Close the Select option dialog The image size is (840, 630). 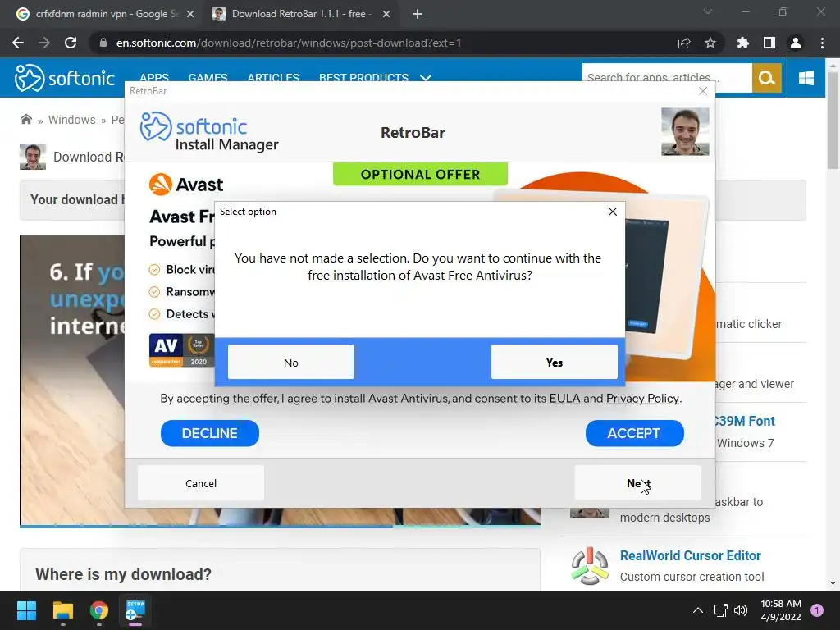tap(613, 212)
